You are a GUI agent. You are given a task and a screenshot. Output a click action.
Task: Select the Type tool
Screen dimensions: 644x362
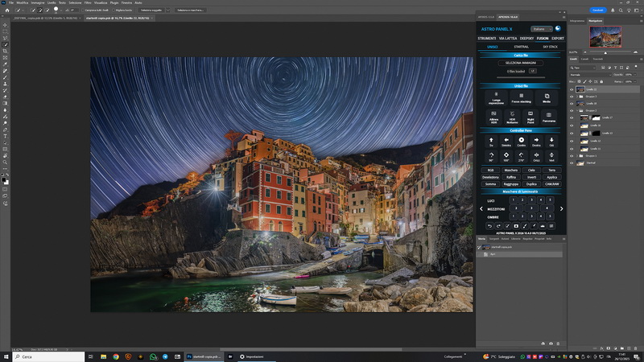[x=5, y=137]
